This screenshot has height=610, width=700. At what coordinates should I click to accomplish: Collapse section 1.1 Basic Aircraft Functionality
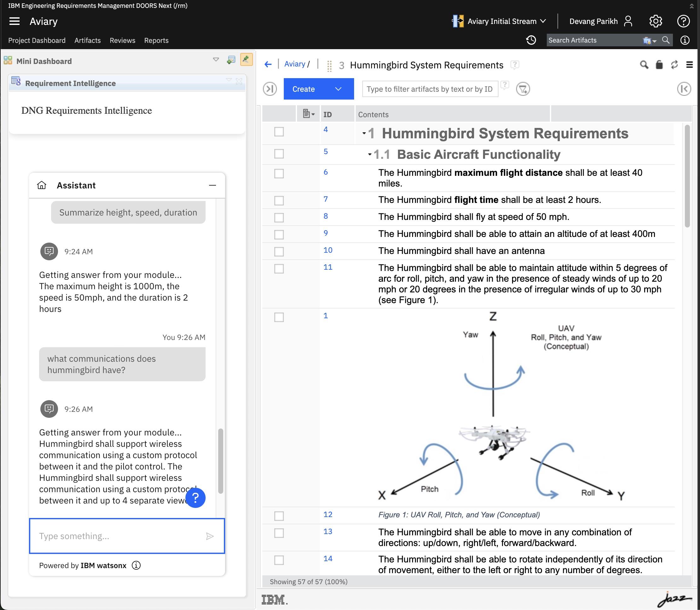(x=370, y=154)
